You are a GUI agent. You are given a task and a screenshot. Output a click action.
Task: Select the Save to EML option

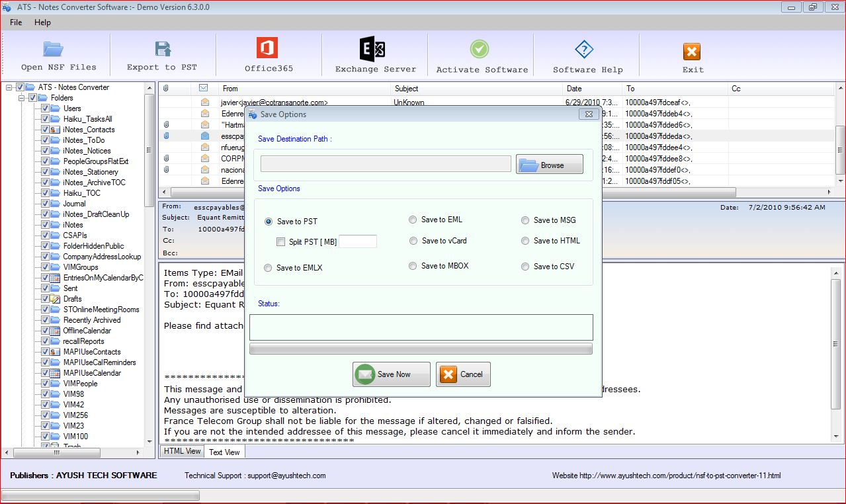413,220
